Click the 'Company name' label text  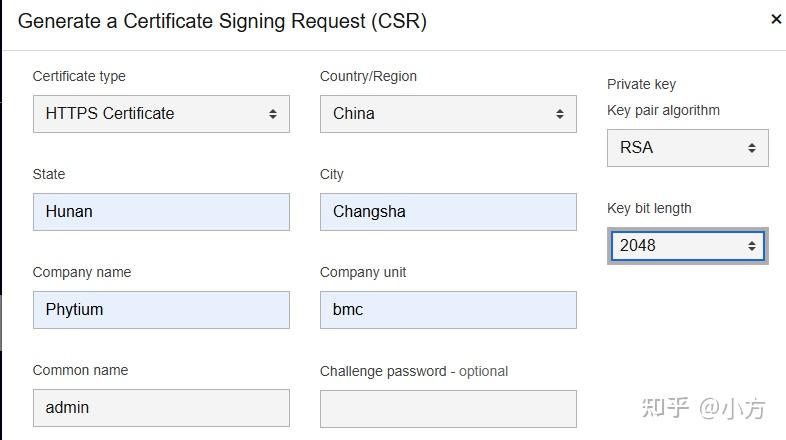pos(82,272)
